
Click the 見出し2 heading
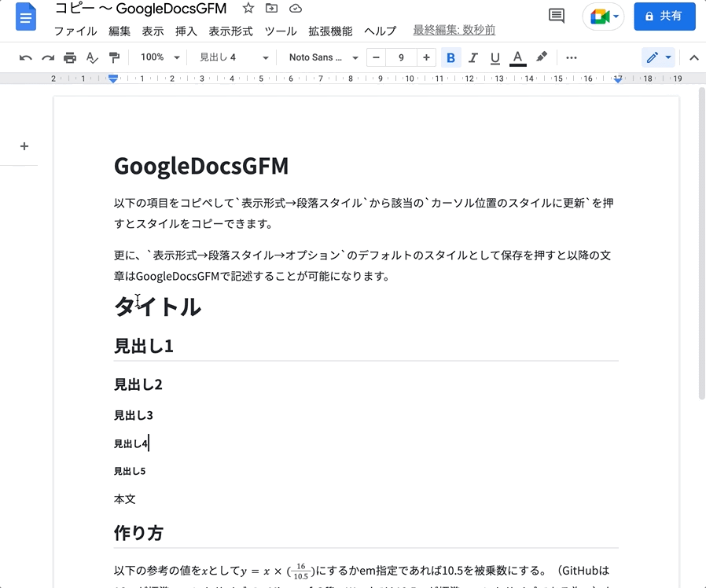click(138, 384)
